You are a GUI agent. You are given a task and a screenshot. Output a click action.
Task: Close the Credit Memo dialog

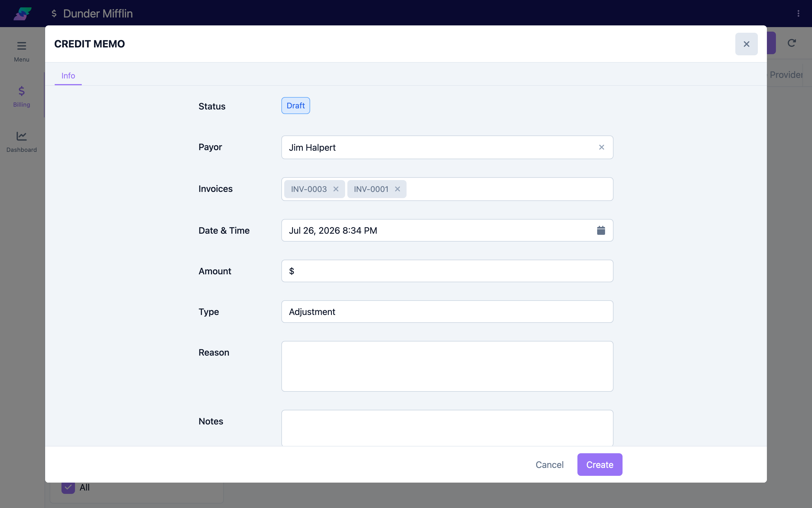pos(746,44)
